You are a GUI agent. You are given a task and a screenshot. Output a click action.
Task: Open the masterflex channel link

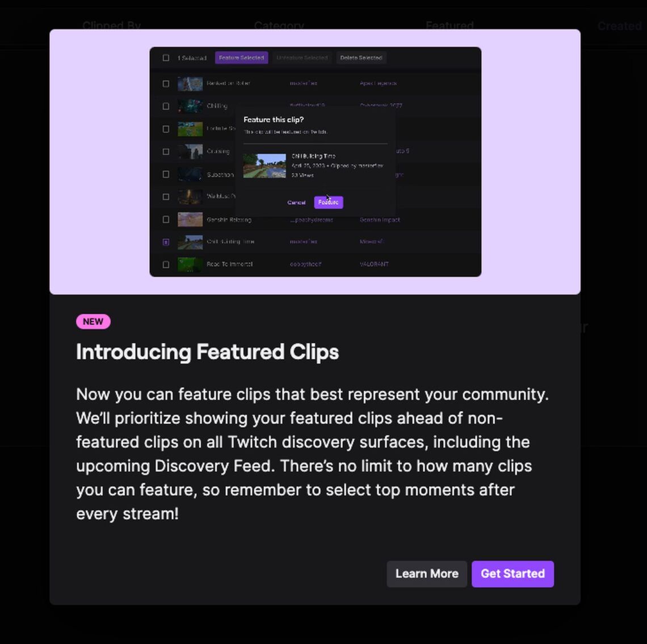(x=303, y=83)
